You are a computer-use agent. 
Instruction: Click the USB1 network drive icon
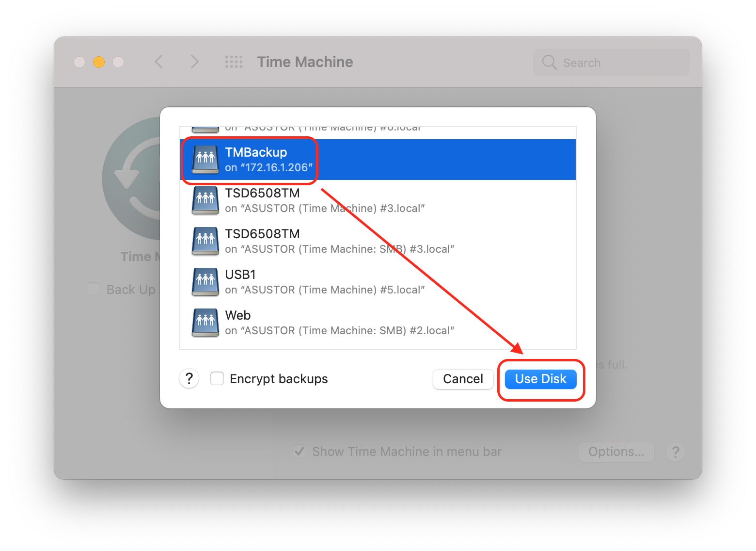205,282
